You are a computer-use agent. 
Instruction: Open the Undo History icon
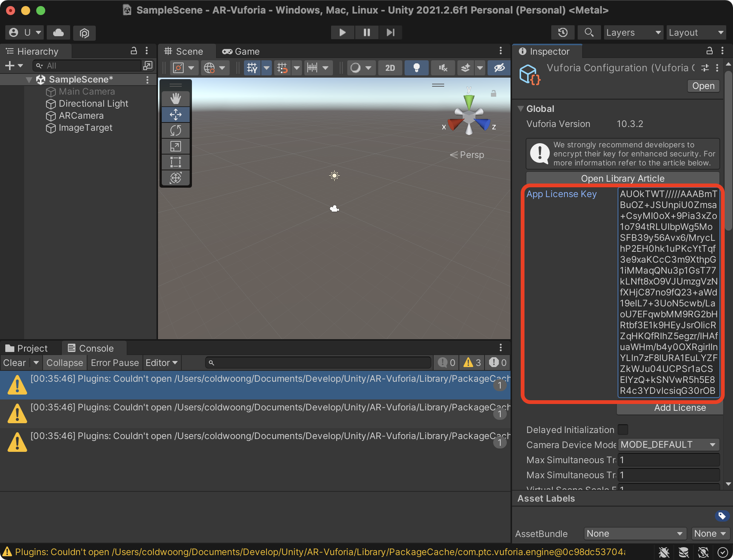(x=563, y=33)
